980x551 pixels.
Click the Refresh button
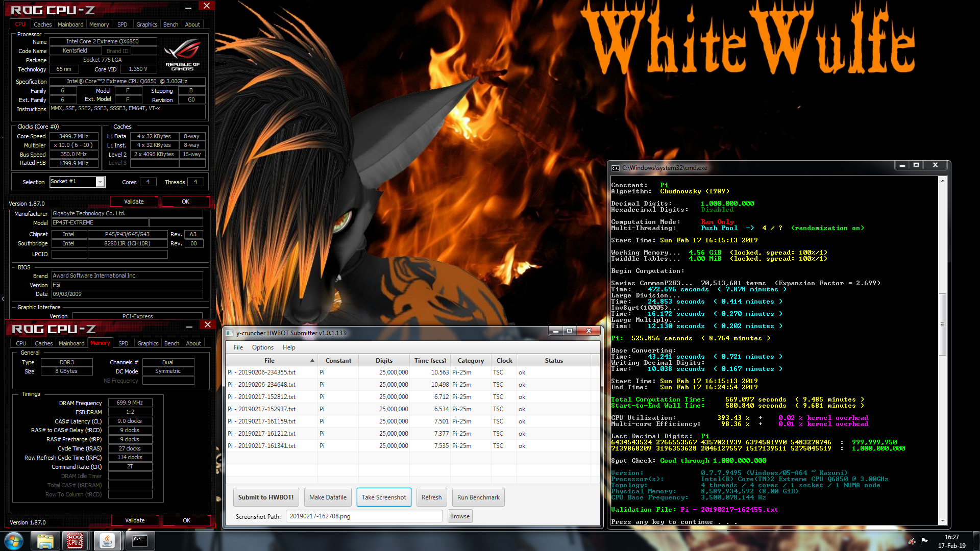click(x=432, y=497)
